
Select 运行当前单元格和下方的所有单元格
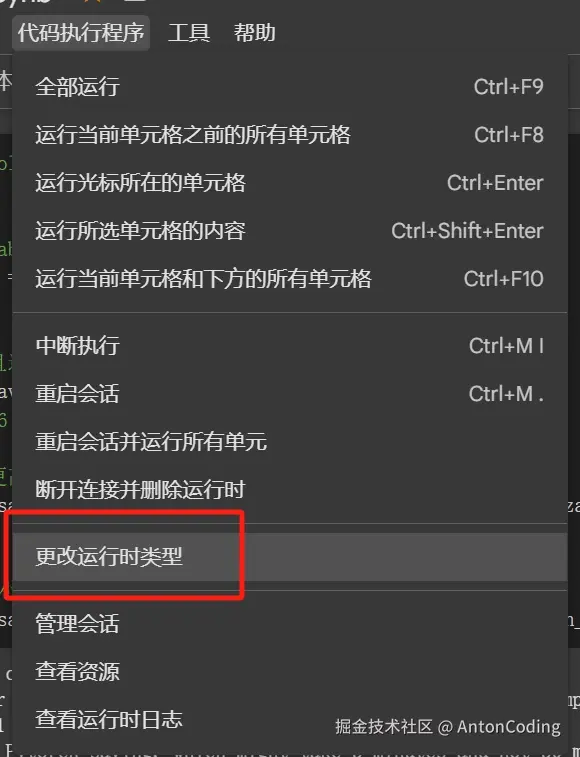pos(290,279)
